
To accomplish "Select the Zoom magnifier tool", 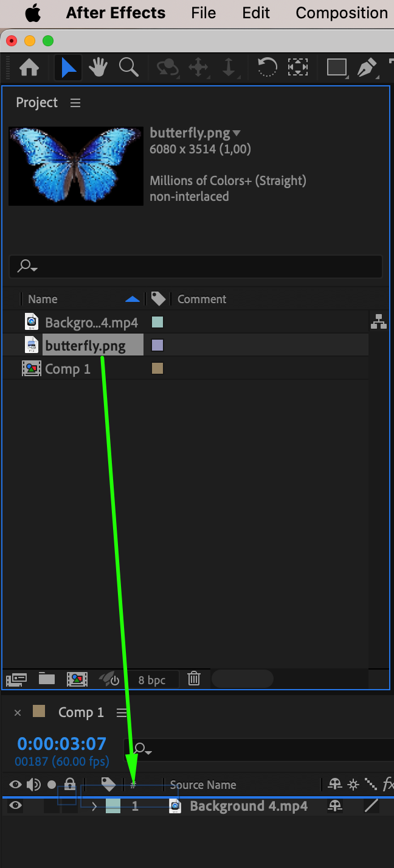I will pyautogui.click(x=129, y=67).
